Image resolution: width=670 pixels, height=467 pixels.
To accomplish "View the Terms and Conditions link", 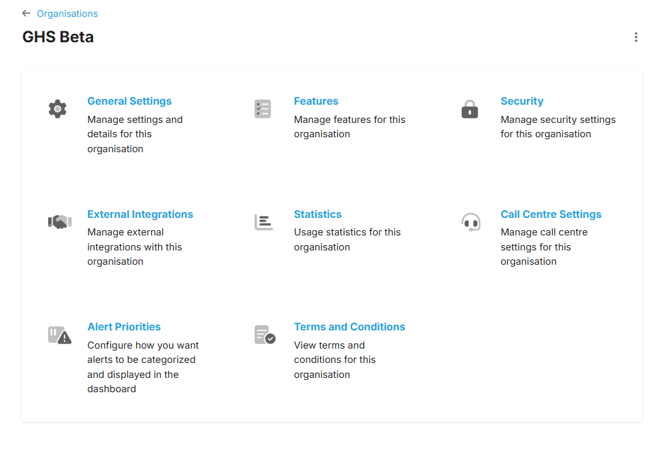I will coord(349,327).
